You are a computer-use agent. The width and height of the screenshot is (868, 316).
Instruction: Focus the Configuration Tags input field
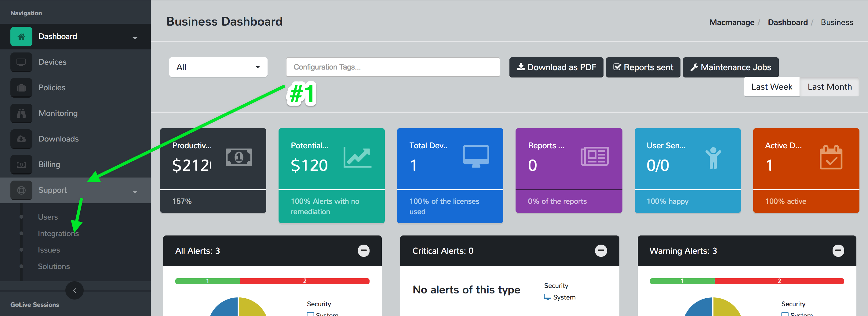click(x=392, y=67)
